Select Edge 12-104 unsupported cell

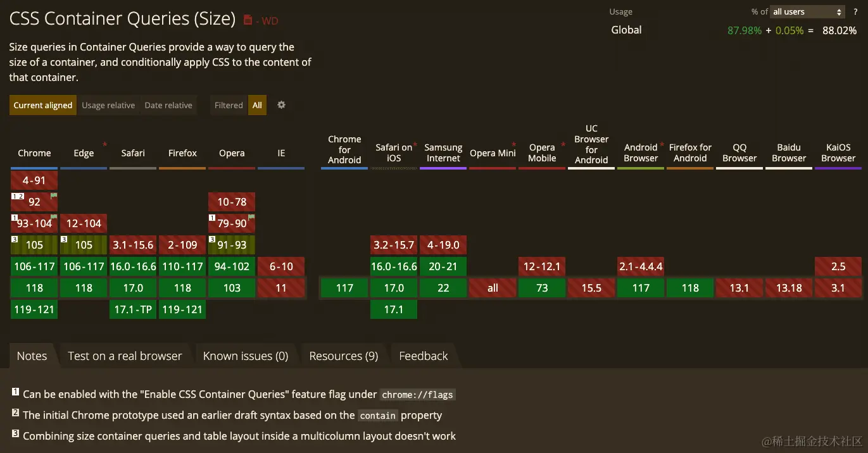pyautogui.click(x=84, y=223)
